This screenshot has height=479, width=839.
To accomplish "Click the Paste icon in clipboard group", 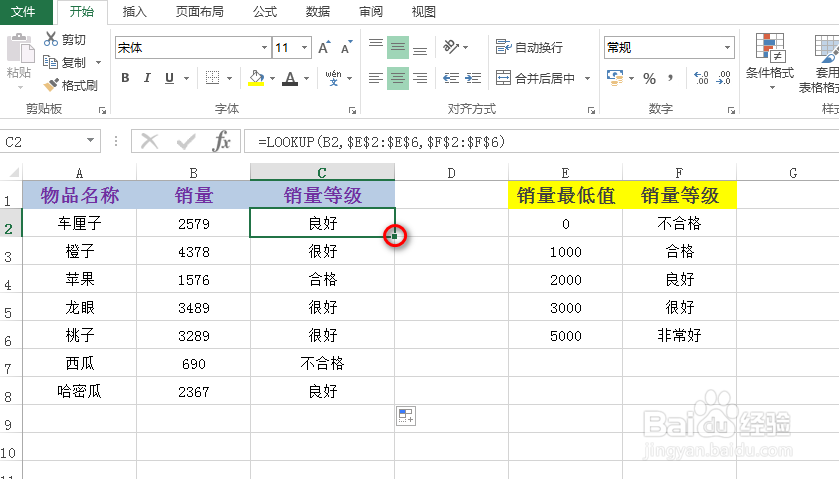I will click(x=20, y=49).
